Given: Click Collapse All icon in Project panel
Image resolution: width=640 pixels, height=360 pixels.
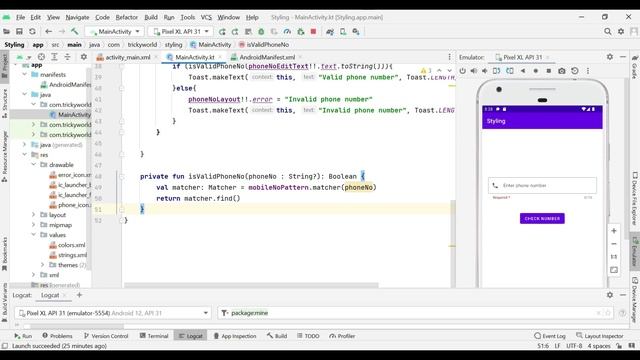Looking at the screenshot, I should coord(67,57).
